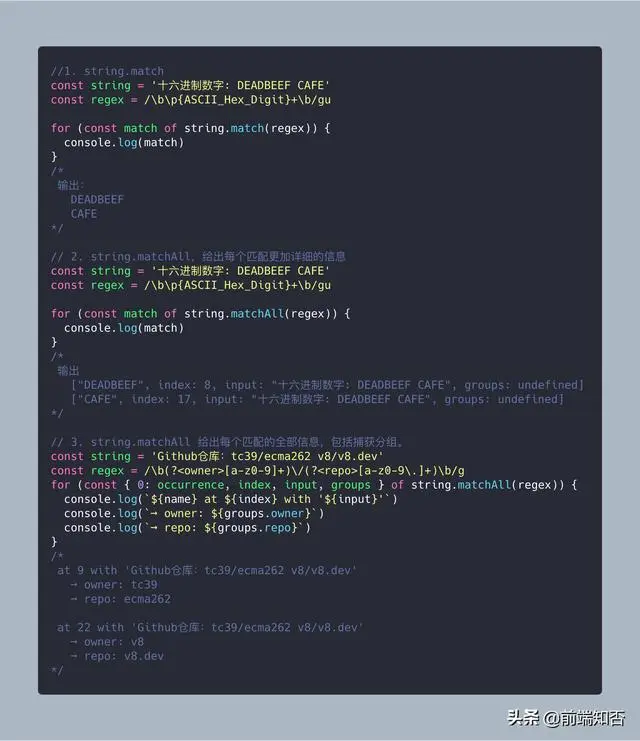Click the 'at 22 with' output line
Viewport: 640px width, 741px height.
click(x=210, y=628)
